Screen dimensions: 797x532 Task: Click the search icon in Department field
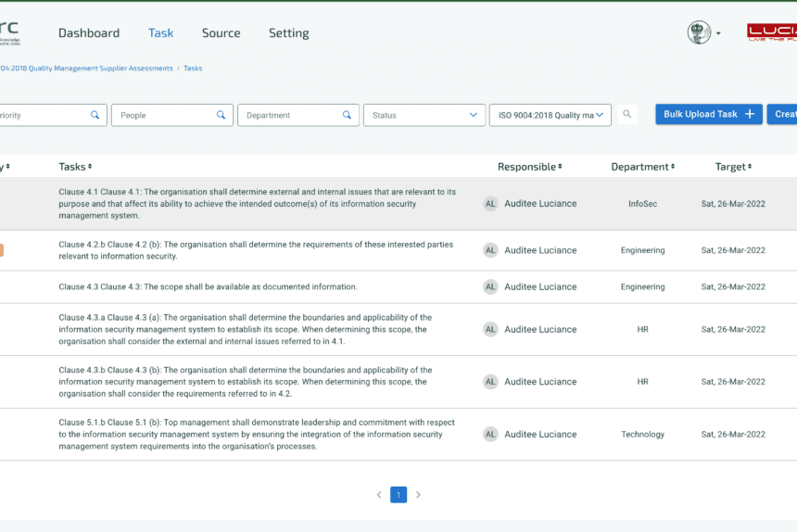[347, 115]
